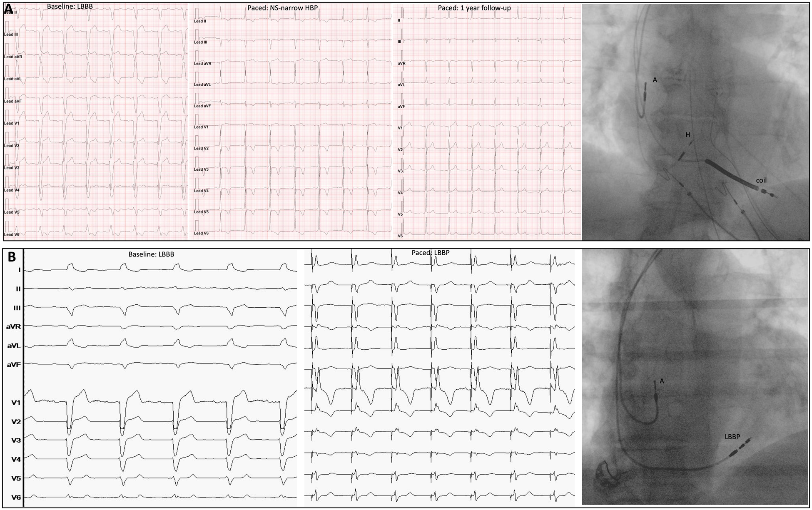Toggle the 'Paced: LBBP' tracing display
Viewport: 812px width, 510px height.
[x=437, y=375]
